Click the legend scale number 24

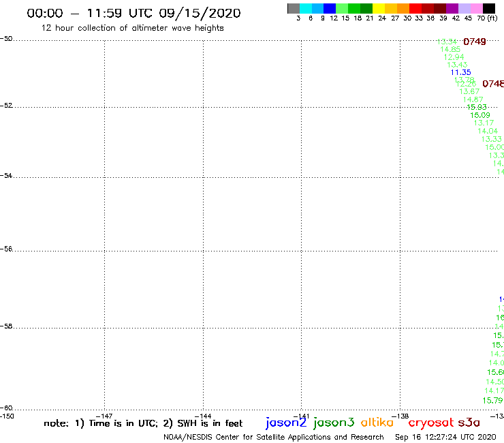(382, 18)
